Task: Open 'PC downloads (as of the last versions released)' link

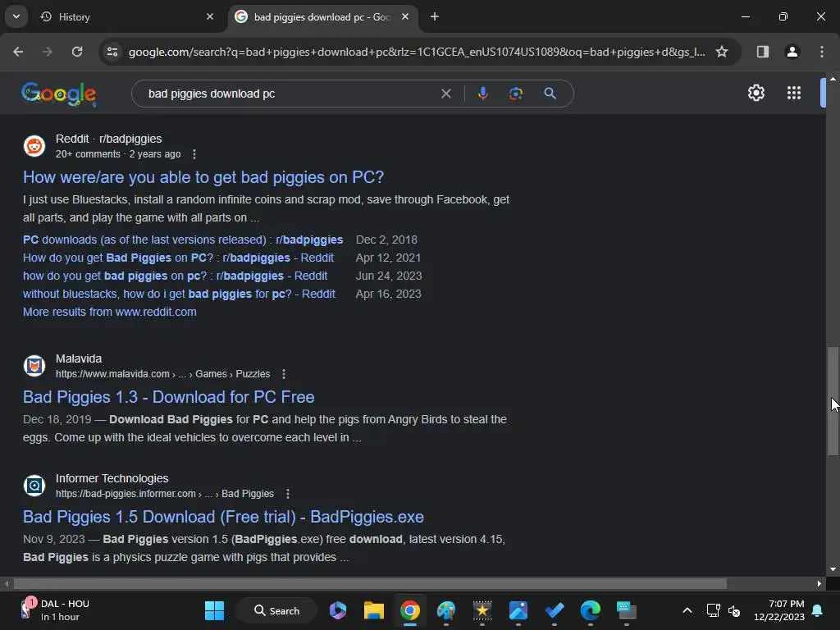Action: pos(183,240)
